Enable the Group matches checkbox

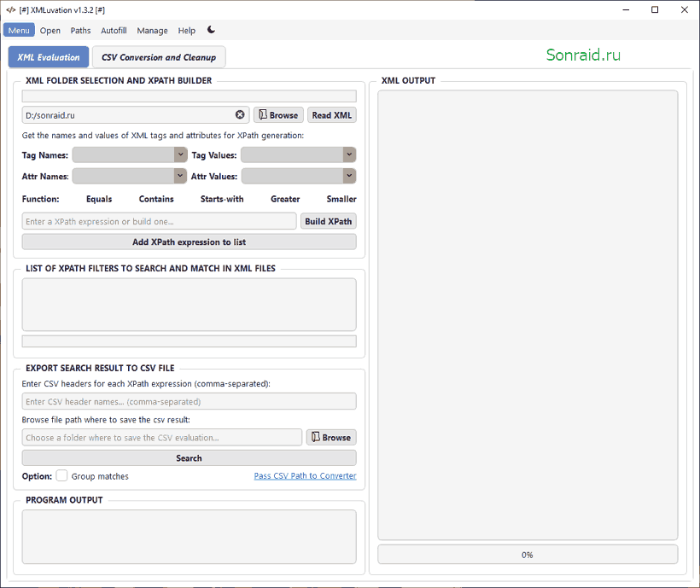61,475
